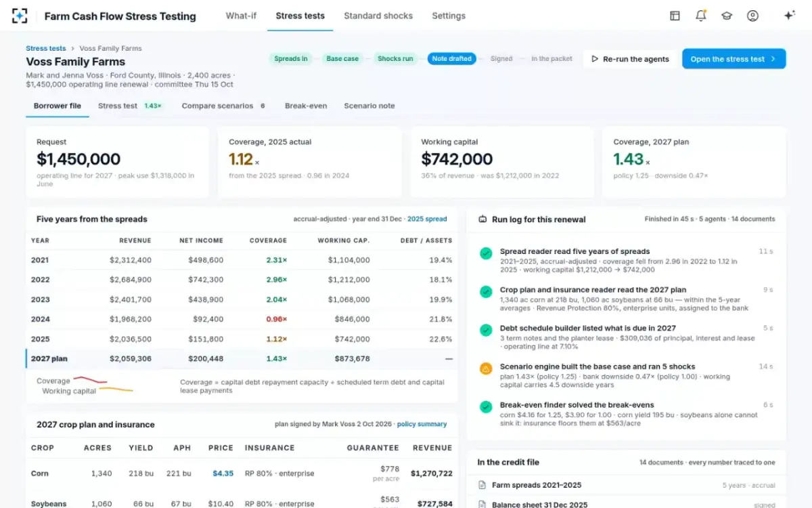
Task: Click the Coverage 2025 actual 1.12 card
Action: [310, 163]
